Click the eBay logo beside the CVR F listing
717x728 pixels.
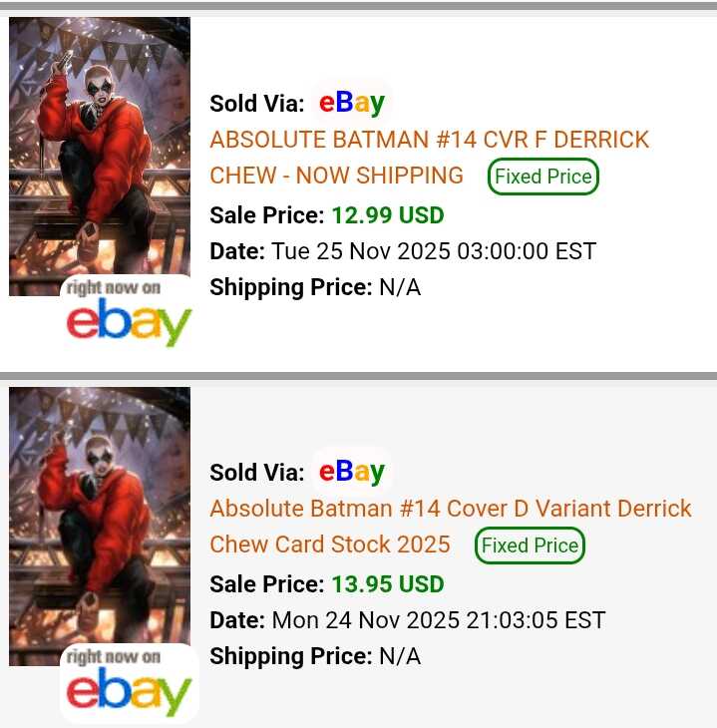click(x=352, y=103)
